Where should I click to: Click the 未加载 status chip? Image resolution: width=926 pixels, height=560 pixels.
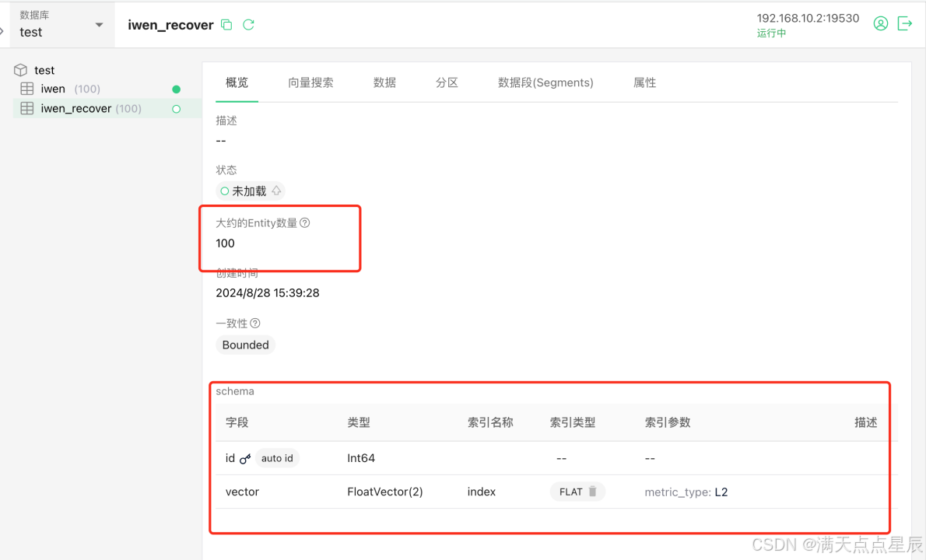250,191
